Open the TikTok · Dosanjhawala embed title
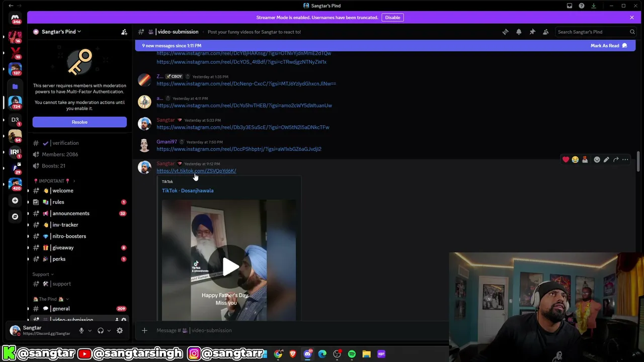Image resolution: width=644 pixels, height=362 pixels. (188, 191)
